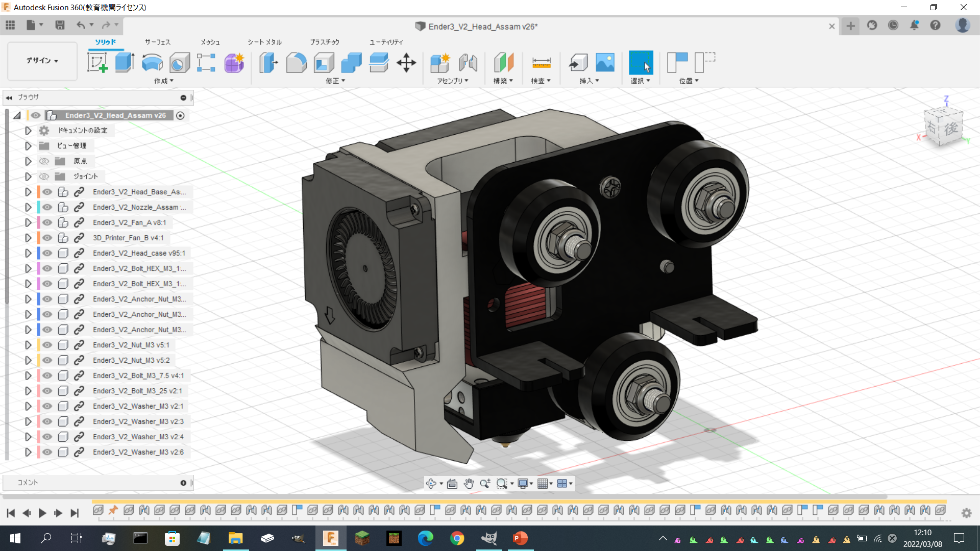Screen dimensions: 980x551
Task: Open the Modify menu label
Action: 335,81
